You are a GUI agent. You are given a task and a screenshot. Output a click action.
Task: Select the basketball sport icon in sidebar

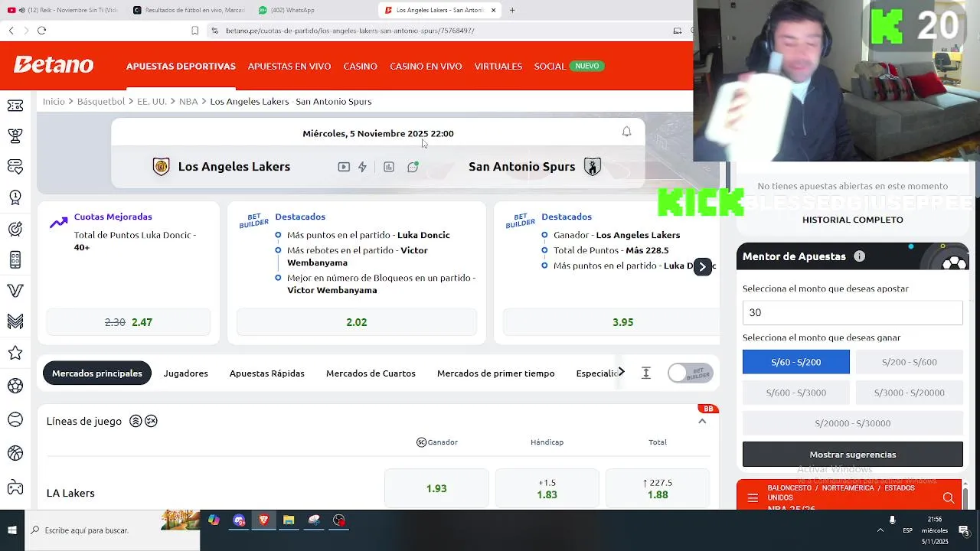15,453
